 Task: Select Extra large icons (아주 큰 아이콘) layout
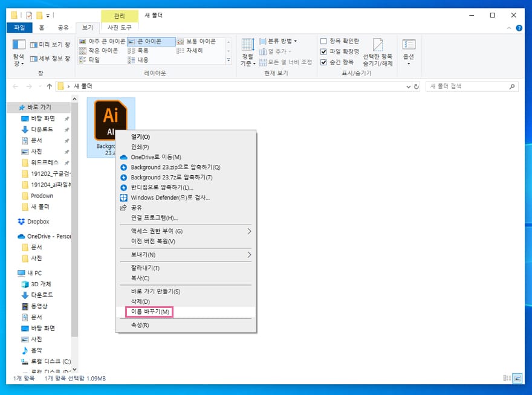(102, 41)
